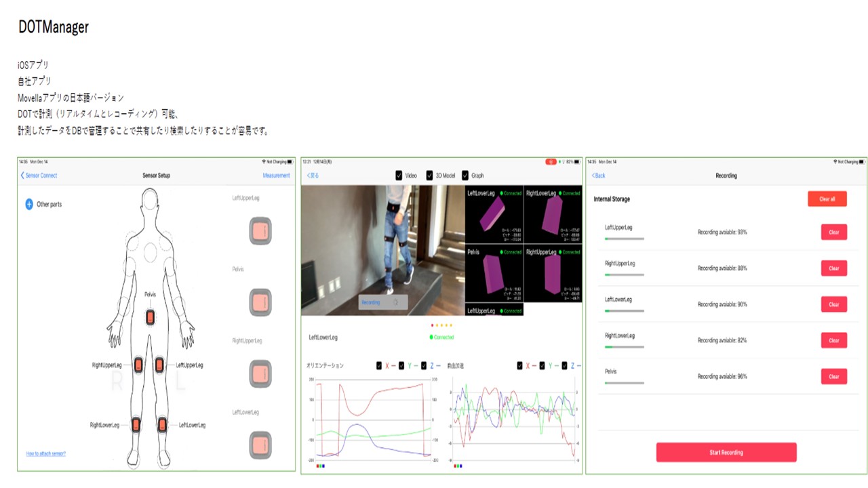Clear the LeftLowerLeg recording storage
This screenshot has width=868, height=488.
pos(834,304)
